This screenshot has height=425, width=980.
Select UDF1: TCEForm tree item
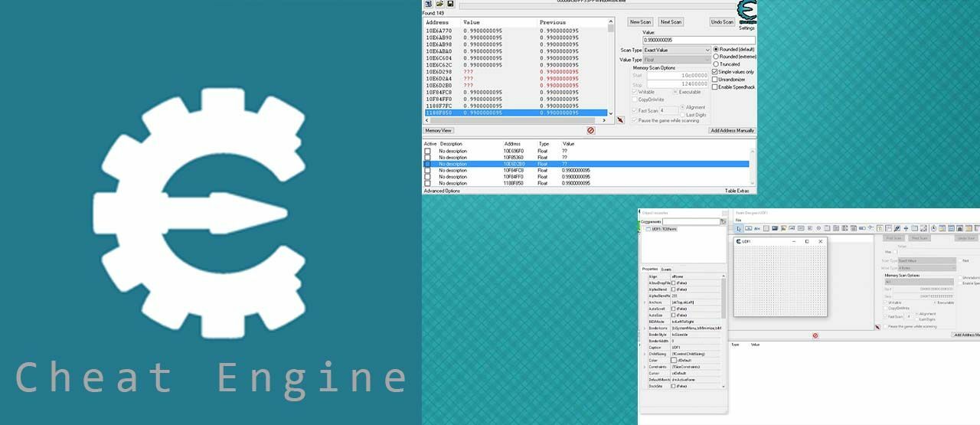point(664,229)
